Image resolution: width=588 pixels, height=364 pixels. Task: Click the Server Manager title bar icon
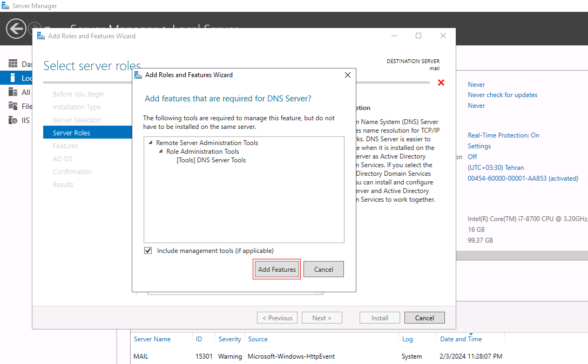tap(5, 5)
